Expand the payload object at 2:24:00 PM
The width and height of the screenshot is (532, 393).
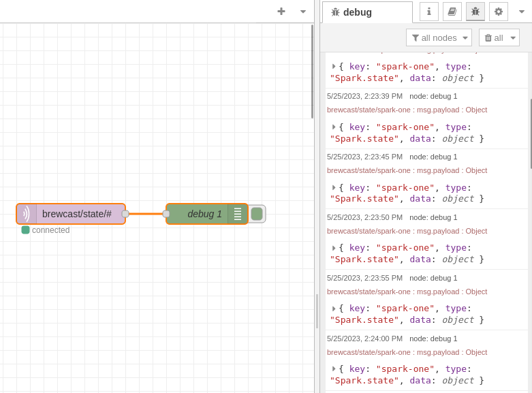coord(334,369)
